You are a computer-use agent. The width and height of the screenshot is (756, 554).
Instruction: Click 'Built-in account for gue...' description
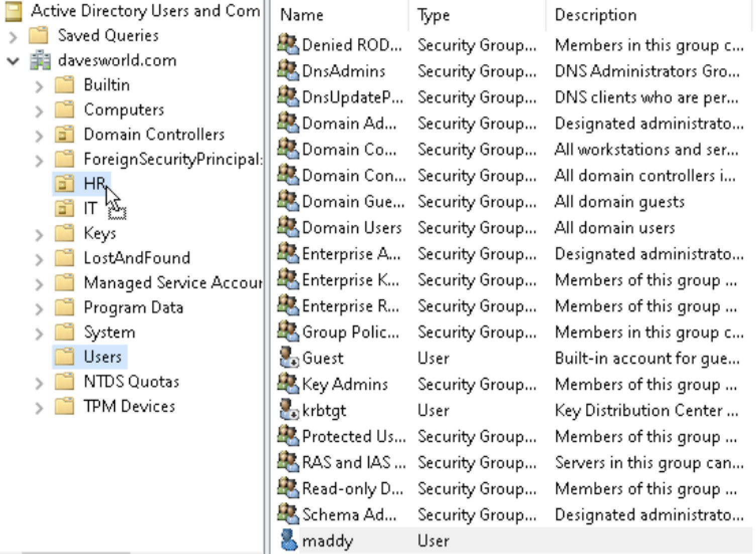click(x=647, y=359)
